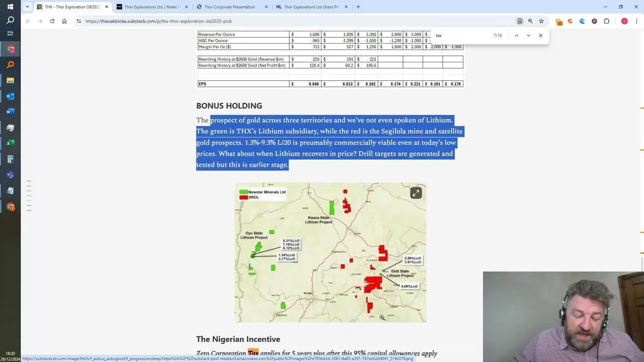Click the page table-of-contents lines on left

click(x=29, y=195)
